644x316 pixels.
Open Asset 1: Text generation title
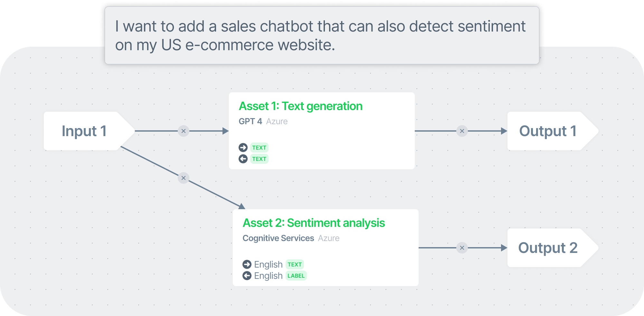point(300,106)
